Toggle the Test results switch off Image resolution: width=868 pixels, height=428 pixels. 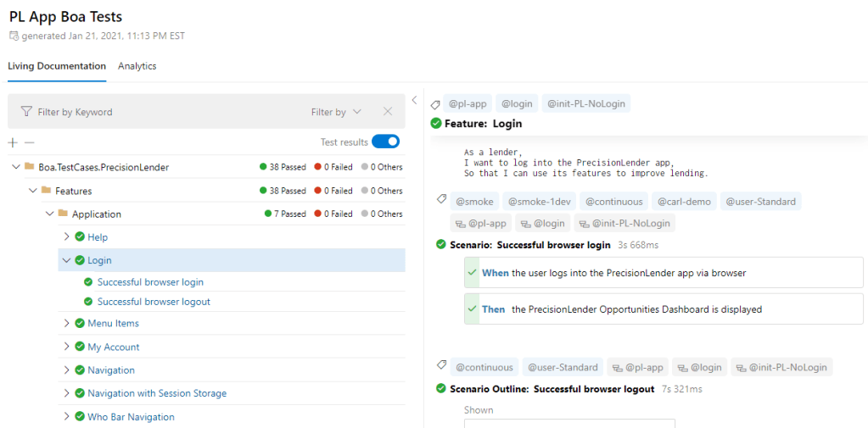pyautogui.click(x=385, y=142)
